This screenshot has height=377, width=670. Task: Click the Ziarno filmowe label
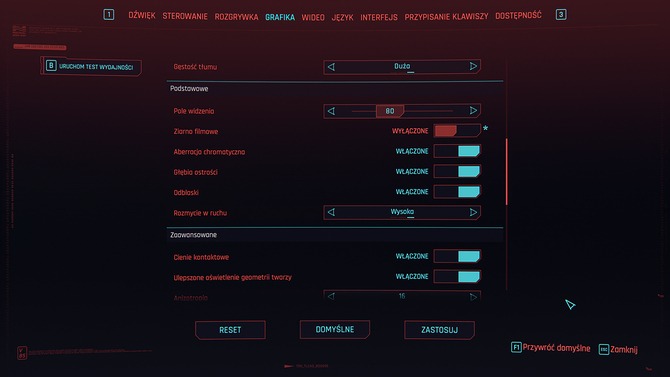(196, 131)
